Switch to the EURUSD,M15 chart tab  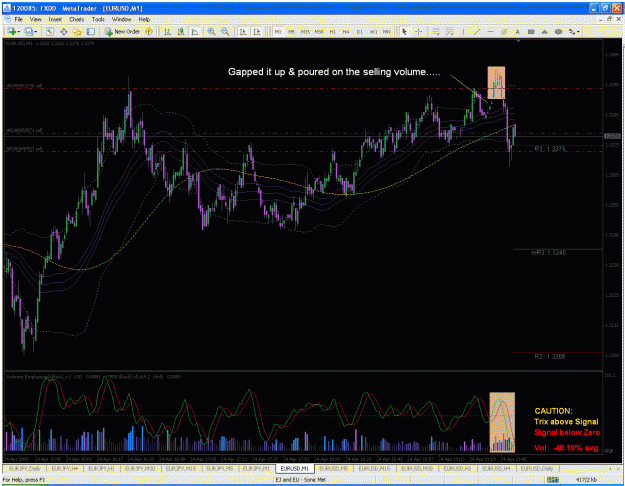click(x=374, y=468)
